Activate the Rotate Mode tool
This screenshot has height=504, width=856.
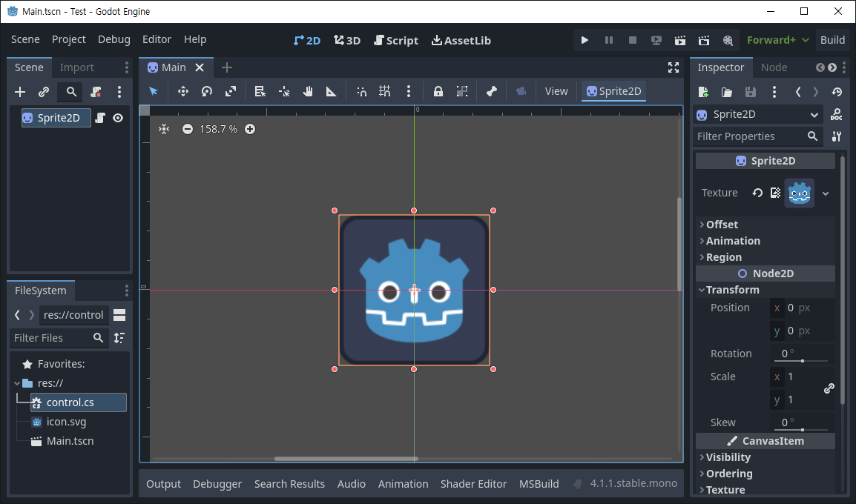click(x=207, y=91)
